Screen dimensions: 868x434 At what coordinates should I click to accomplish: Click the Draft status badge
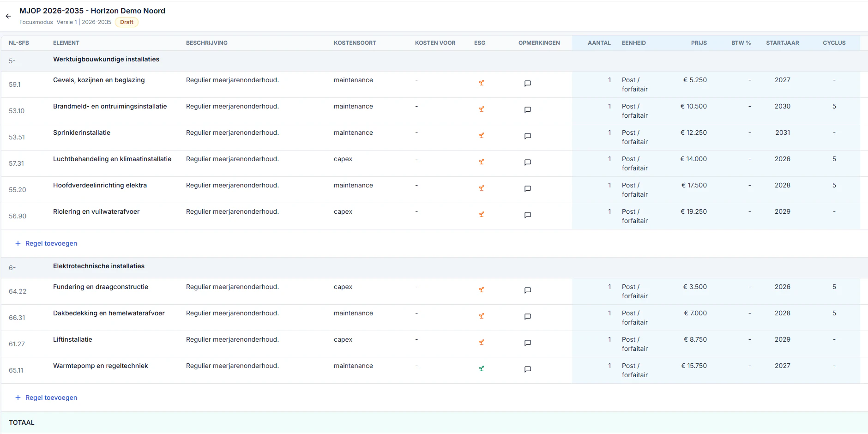tap(127, 22)
